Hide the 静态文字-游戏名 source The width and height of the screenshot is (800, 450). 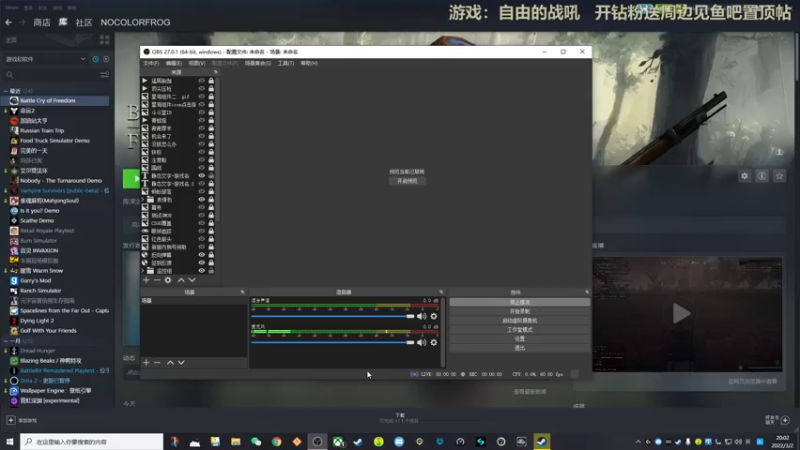coord(202,176)
